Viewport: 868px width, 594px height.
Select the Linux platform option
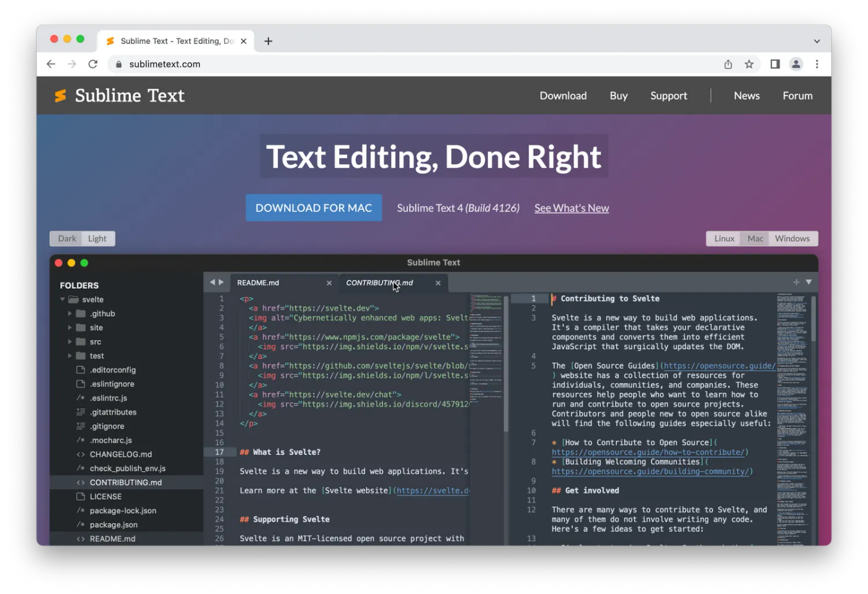[x=723, y=238]
